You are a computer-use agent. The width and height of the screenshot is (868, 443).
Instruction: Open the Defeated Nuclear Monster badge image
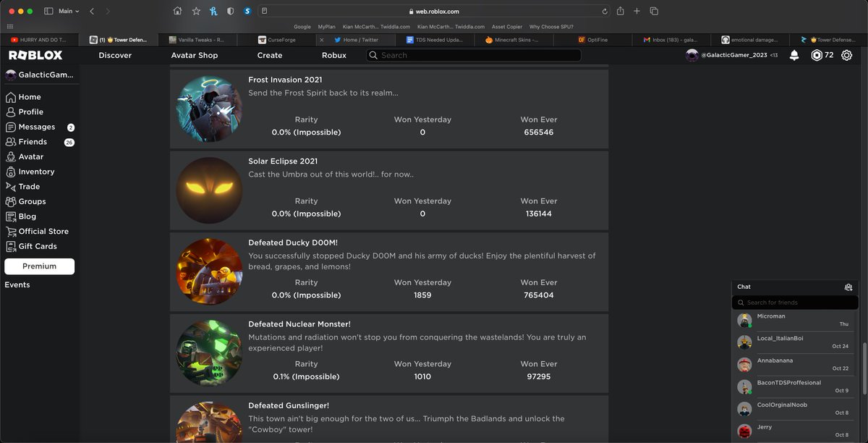(209, 353)
